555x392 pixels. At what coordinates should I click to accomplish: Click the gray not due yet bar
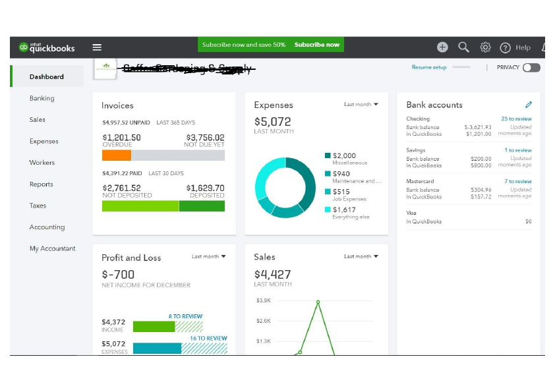[x=178, y=155]
